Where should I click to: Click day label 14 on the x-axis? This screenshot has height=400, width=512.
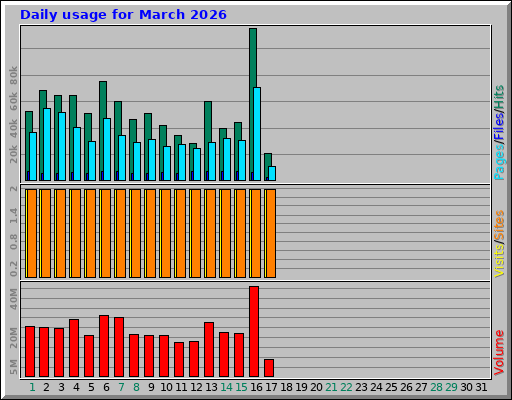click(x=226, y=387)
